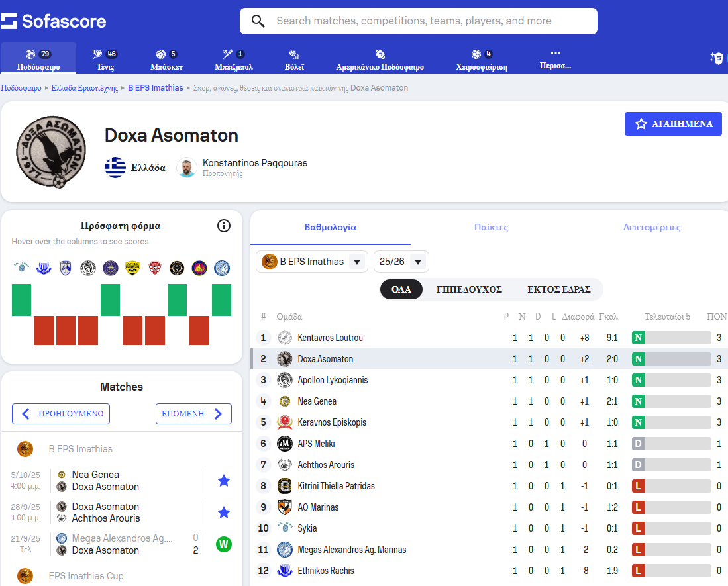
Task: Click the APS Meliki team logo
Action: (285, 444)
